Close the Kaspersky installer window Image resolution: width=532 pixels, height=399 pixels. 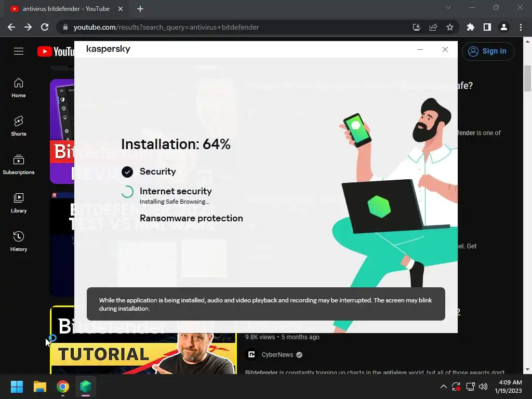(445, 49)
